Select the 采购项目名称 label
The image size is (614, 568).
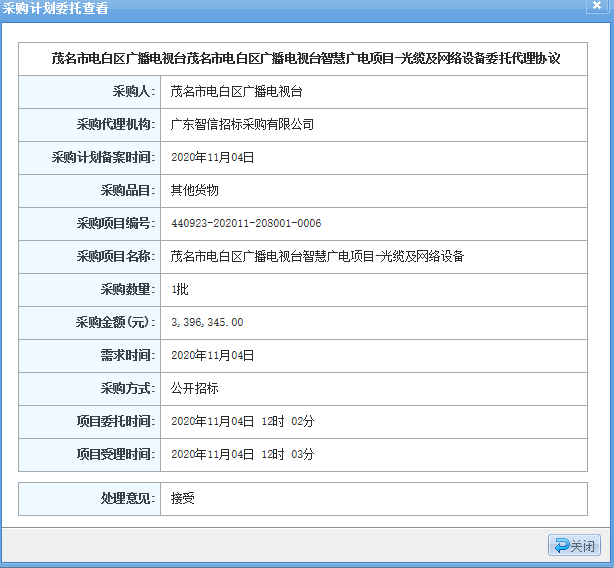pyautogui.click(x=116, y=256)
